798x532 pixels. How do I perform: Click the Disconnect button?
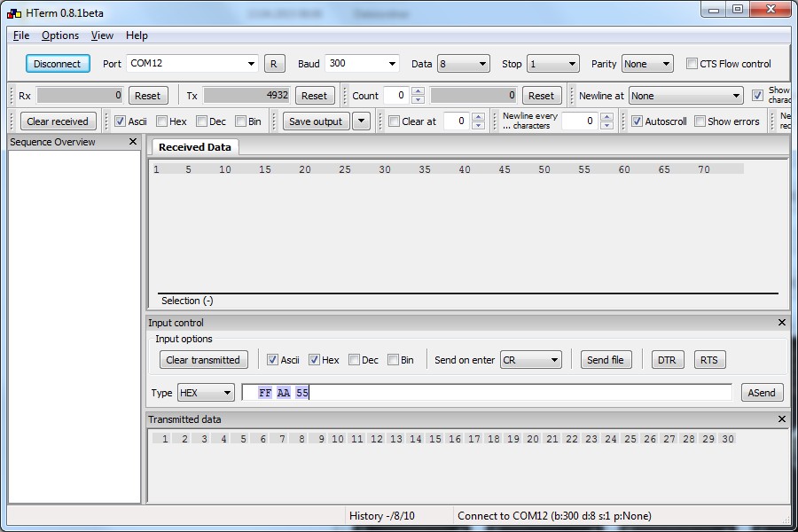[x=58, y=64]
